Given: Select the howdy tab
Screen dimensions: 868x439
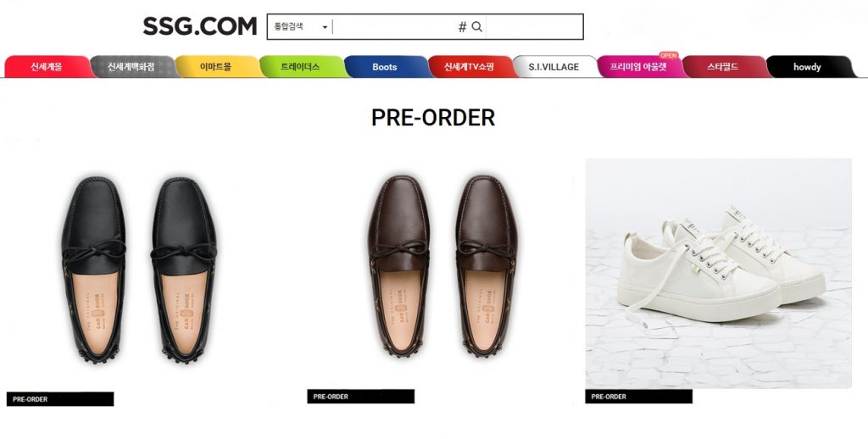Looking at the screenshot, I should coord(807,67).
